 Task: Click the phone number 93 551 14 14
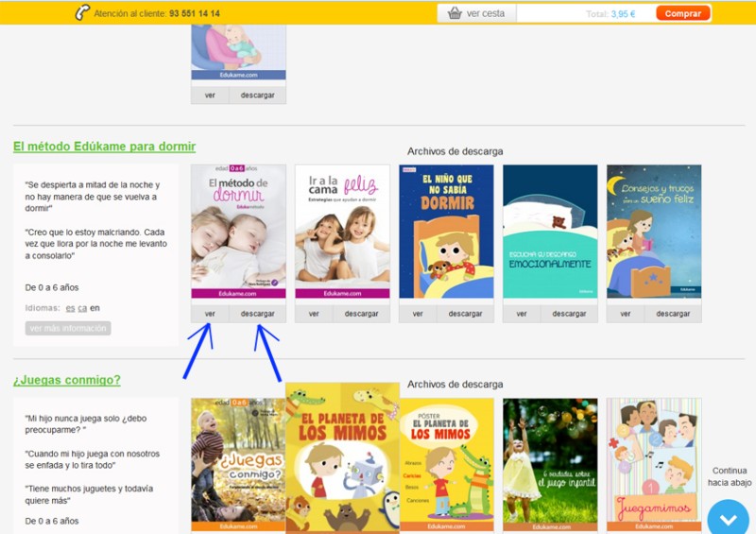pos(195,13)
